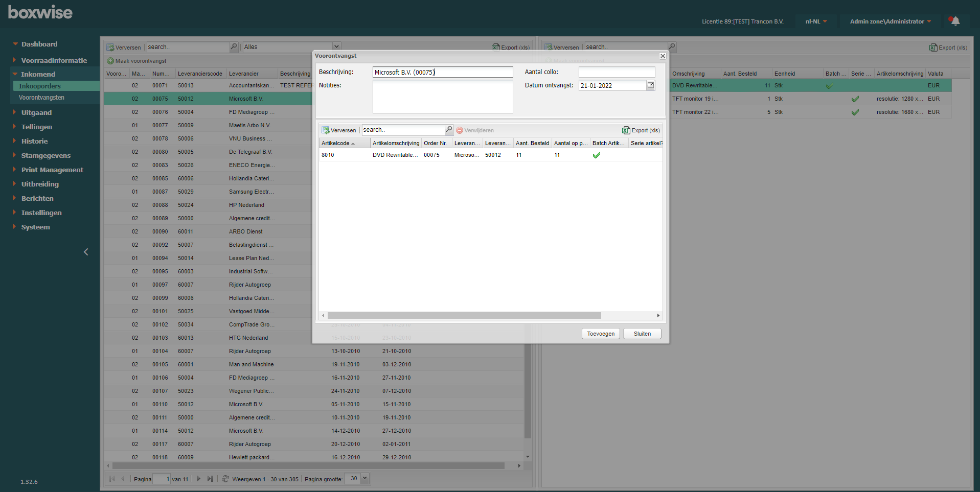Screen dimensions: 980x492
Task: Click the Order Nr. column header
Action: [x=436, y=143]
